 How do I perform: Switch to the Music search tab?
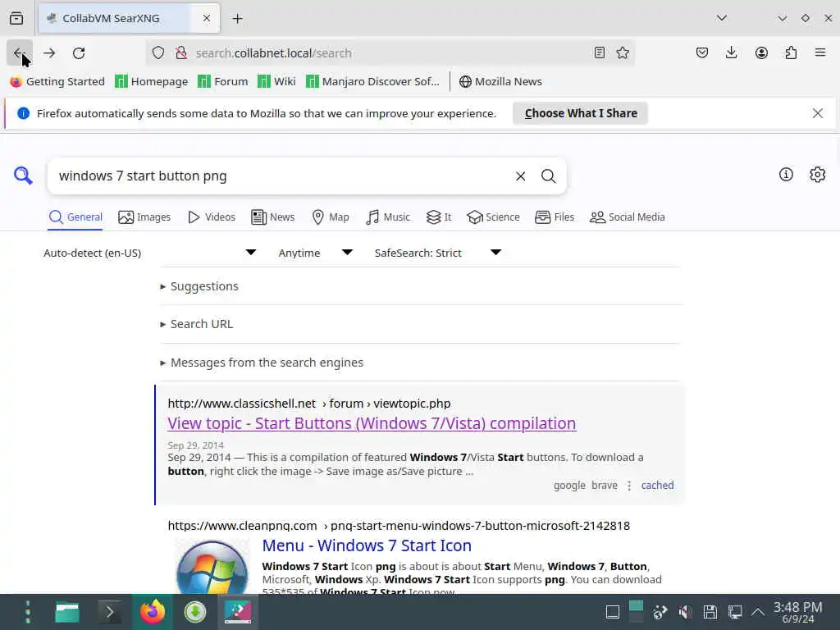click(388, 217)
